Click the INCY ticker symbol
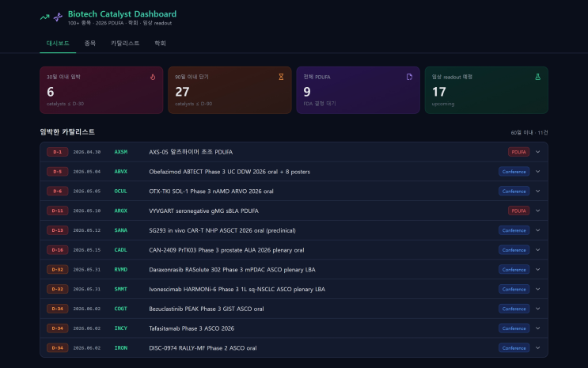Screen dimensions: 588x368 pyautogui.click(x=121, y=328)
